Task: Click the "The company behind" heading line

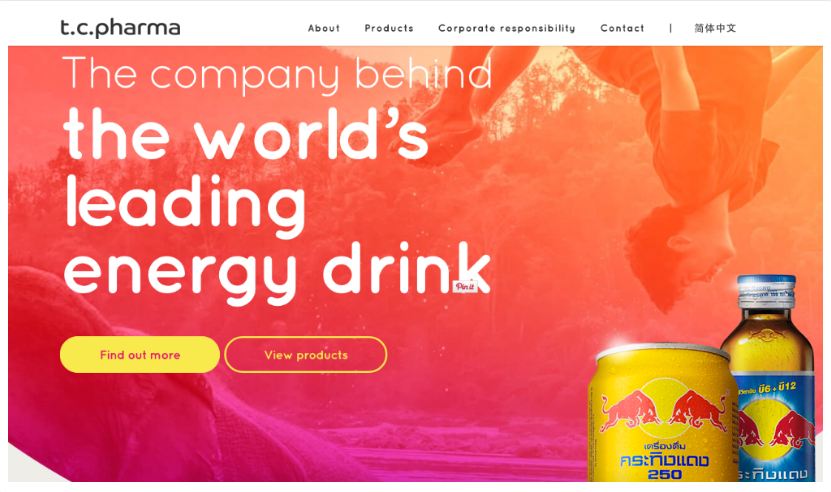Action: coord(277,74)
